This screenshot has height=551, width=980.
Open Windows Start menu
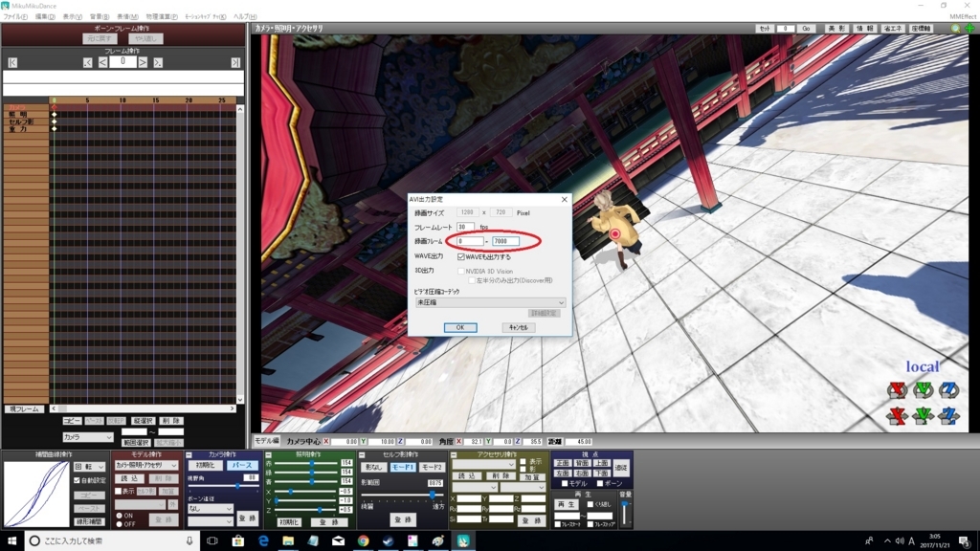tap(11, 540)
